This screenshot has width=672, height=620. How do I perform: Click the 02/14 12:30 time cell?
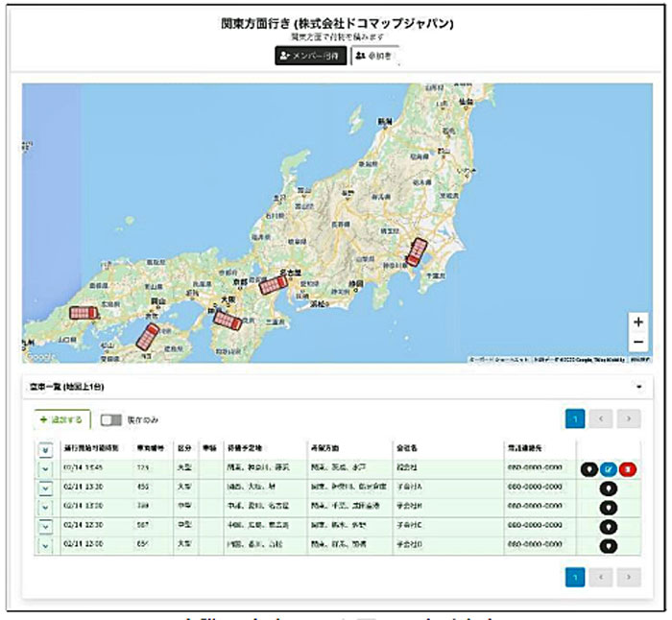click(84, 525)
